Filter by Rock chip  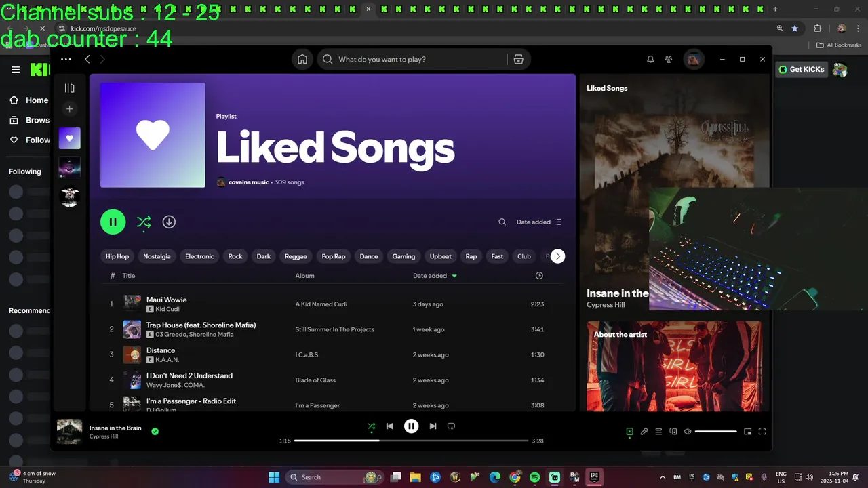point(235,256)
